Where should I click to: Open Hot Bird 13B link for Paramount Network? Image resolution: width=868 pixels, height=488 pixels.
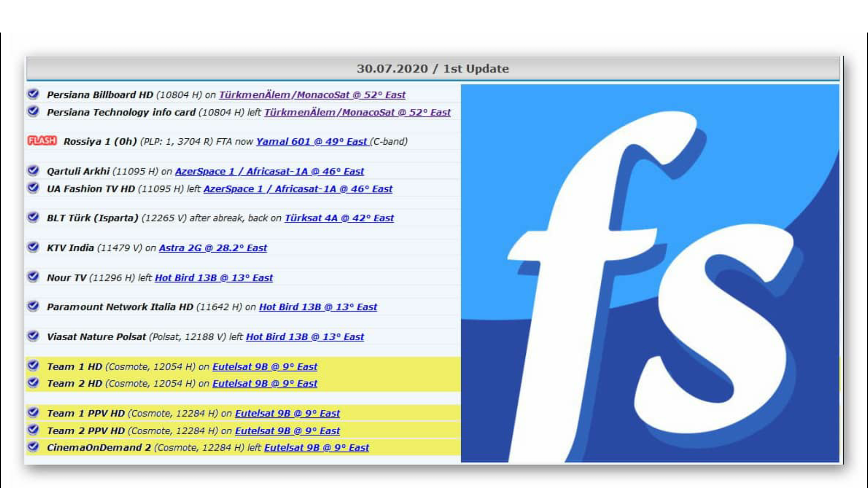pyautogui.click(x=318, y=307)
